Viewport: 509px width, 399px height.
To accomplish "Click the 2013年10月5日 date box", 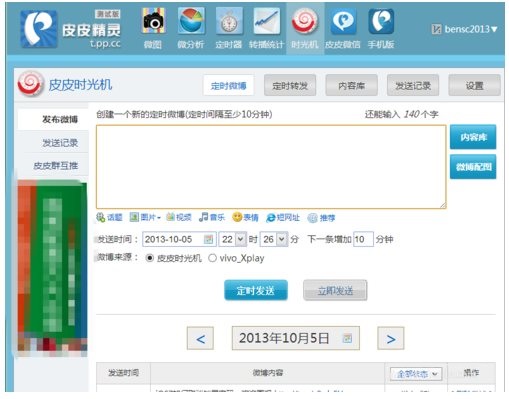I will pos(296,338).
